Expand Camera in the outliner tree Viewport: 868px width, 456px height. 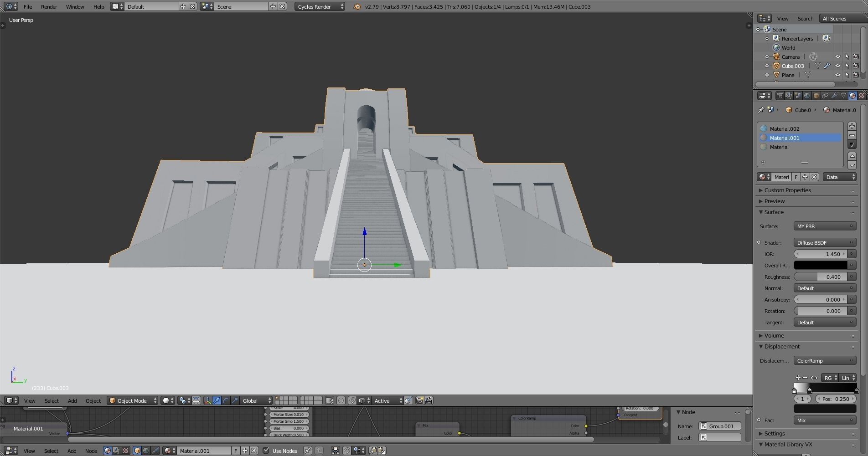pos(767,56)
